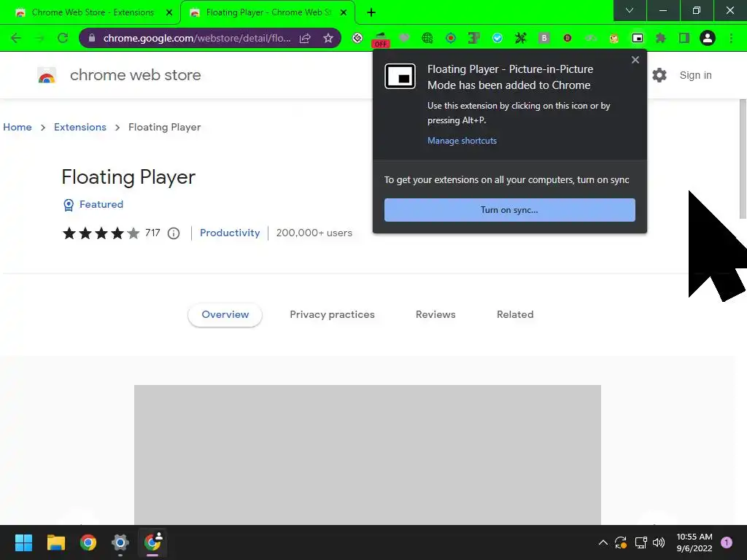The height and width of the screenshot is (560, 747).
Task: Open the Related tab
Action: [515, 315]
